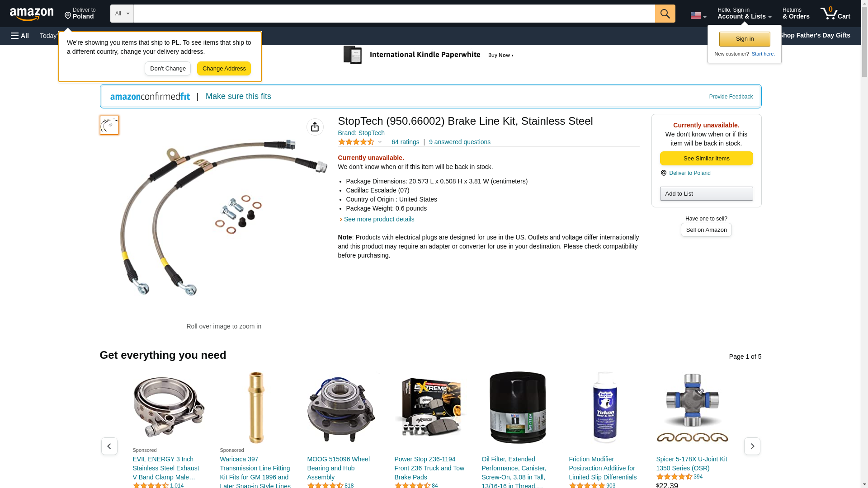Click the Amazon logo

32,14
